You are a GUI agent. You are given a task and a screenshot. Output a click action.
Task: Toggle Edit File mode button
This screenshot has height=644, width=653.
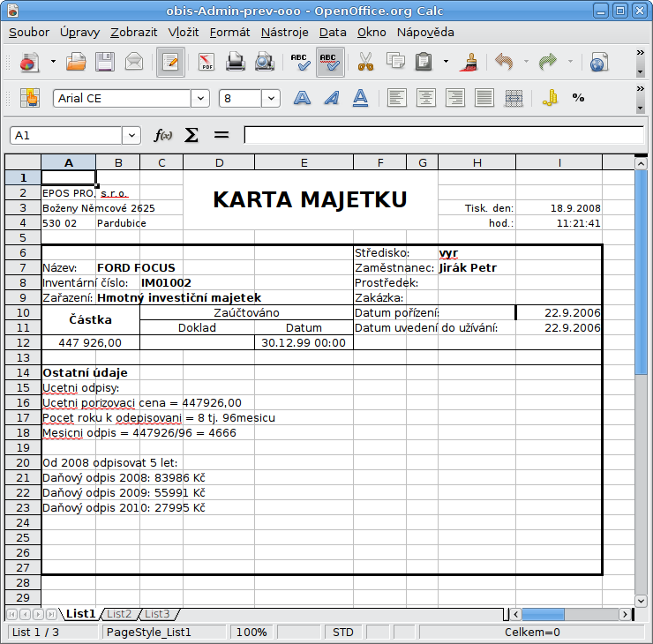tap(170, 63)
